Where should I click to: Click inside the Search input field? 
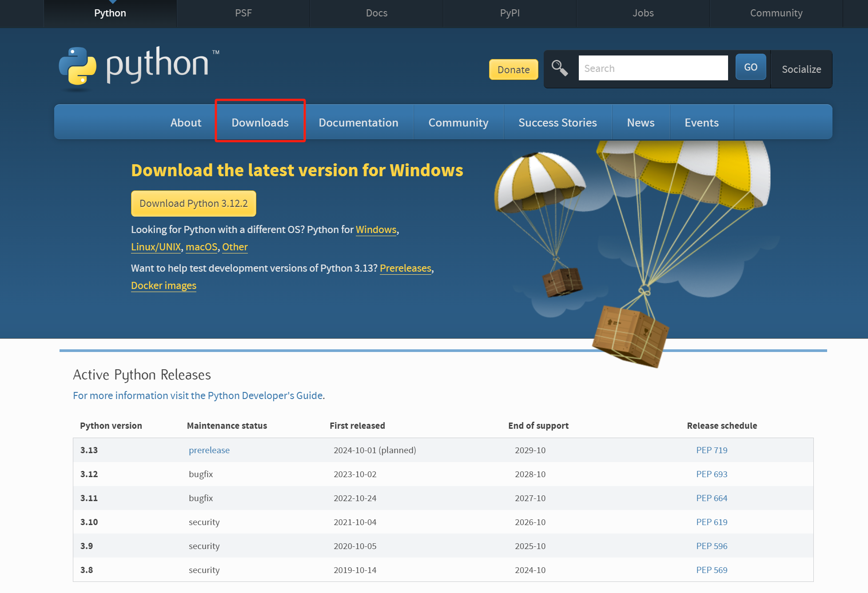click(653, 68)
